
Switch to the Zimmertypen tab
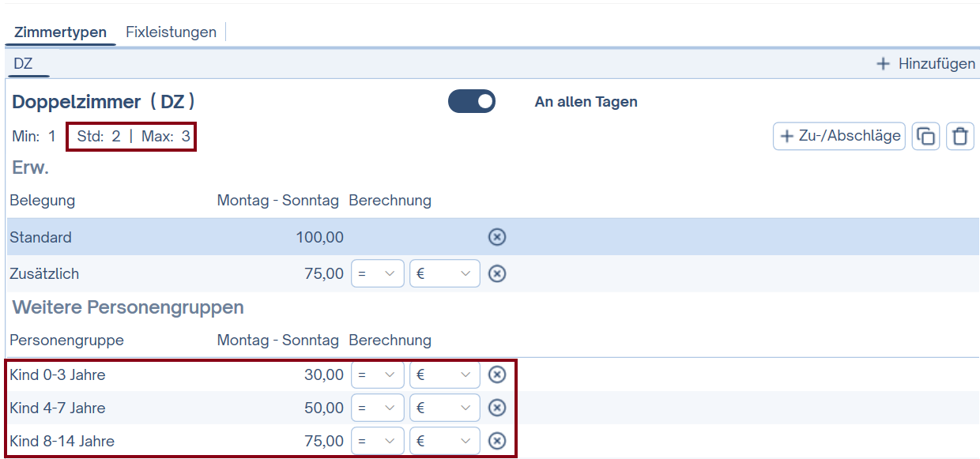pos(60,32)
